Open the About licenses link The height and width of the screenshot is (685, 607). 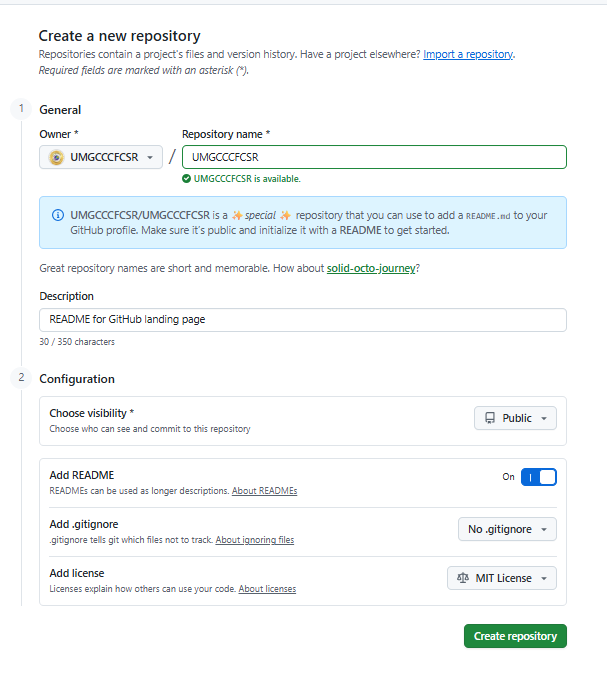267,589
